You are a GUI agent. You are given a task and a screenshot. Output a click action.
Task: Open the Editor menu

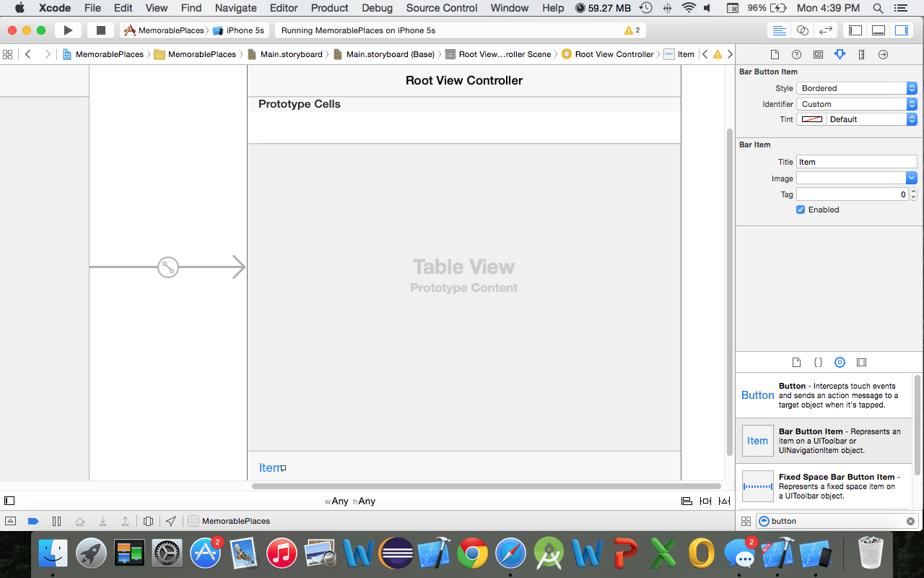tap(284, 8)
